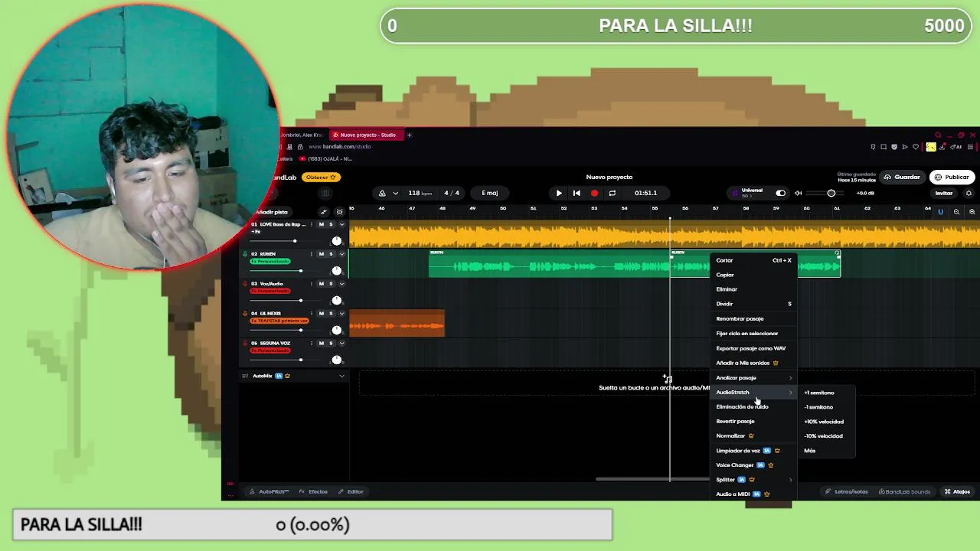
Task: Open Atajos shortcuts button
Action: pyautogui.click(x=957, y=491)
